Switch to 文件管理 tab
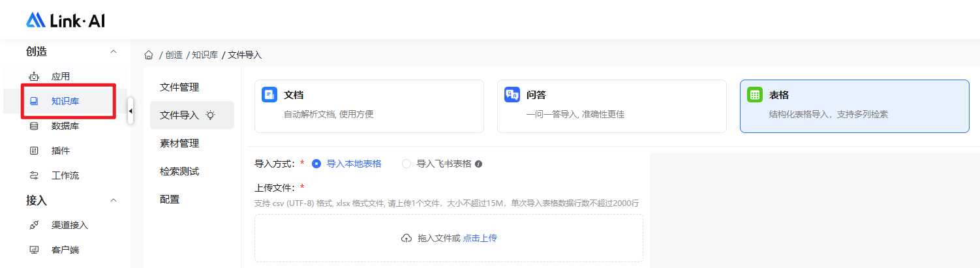 (192, 87)
